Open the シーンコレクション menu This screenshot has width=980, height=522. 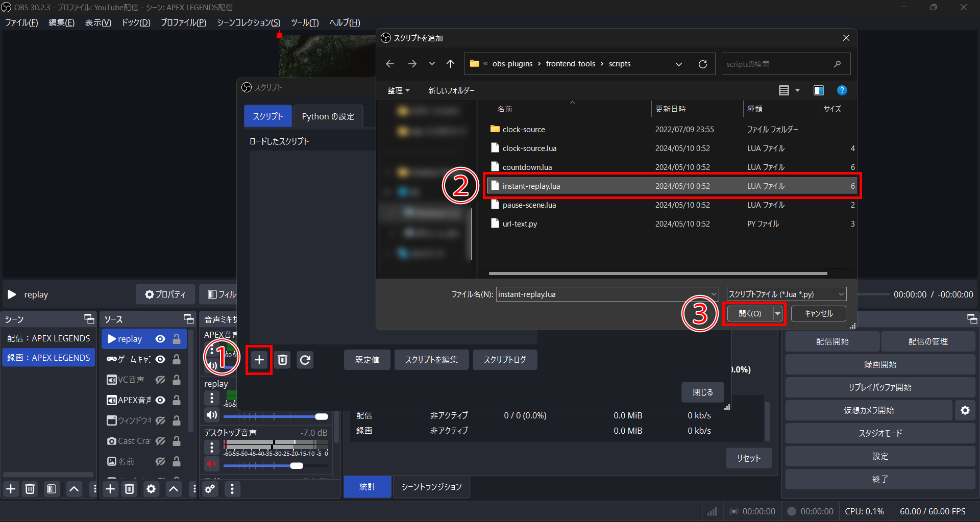point(249,22)
